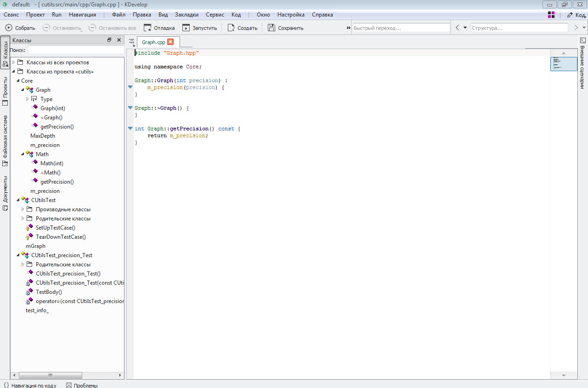Click the Быстрый переход quick-open field
Screen dimensions: 588x388
pos(401,28)
